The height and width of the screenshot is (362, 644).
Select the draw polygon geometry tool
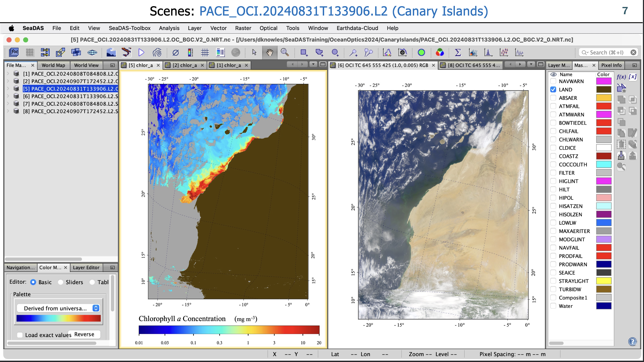point(319,53)
